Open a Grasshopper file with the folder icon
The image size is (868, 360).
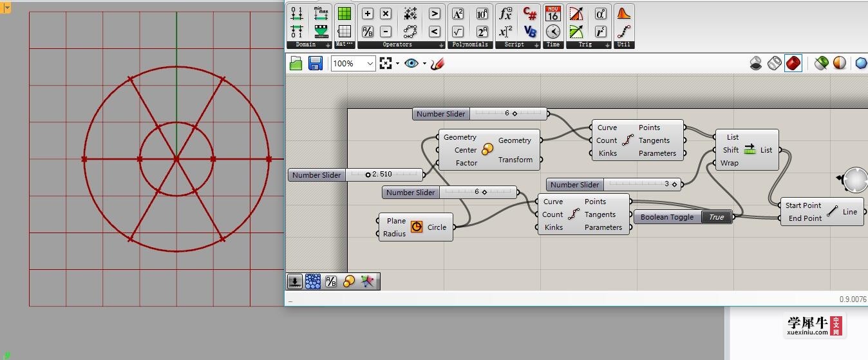(296, 63)
